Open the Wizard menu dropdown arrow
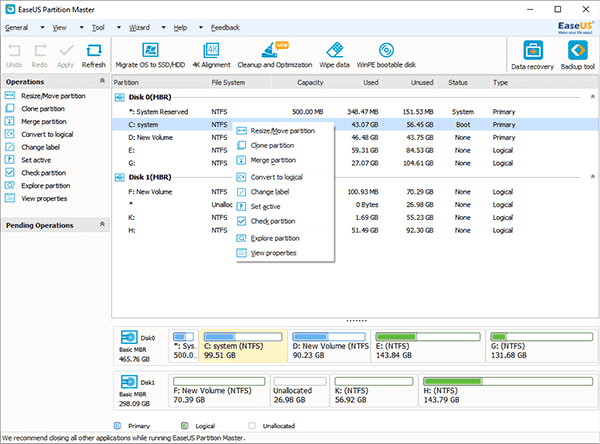Image resolution: width=600 pixels, height=444 pixels. tap(164, 28)
